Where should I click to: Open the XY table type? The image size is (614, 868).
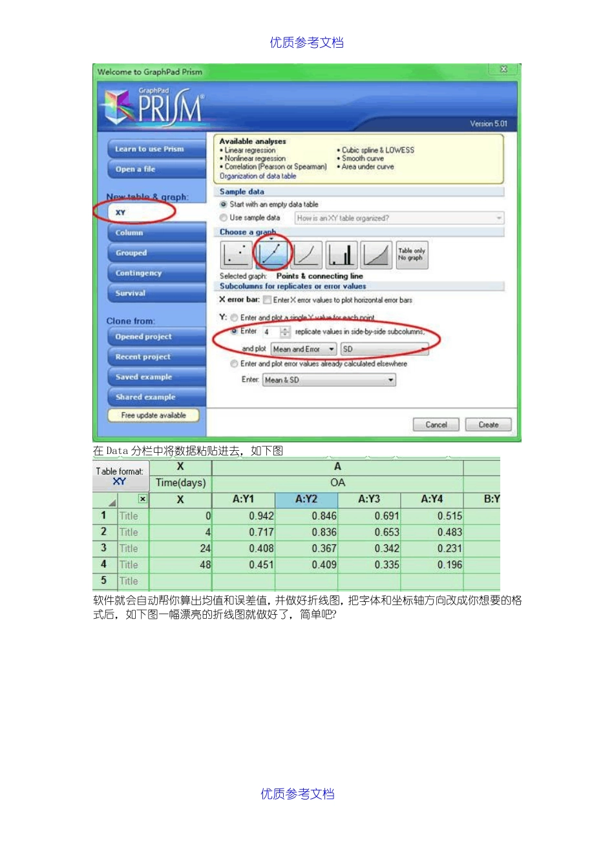click(x=156, y=212)
